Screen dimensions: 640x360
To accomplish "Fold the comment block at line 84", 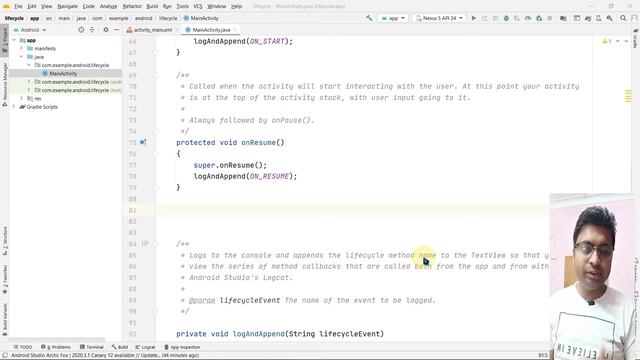I will [156, 244].
